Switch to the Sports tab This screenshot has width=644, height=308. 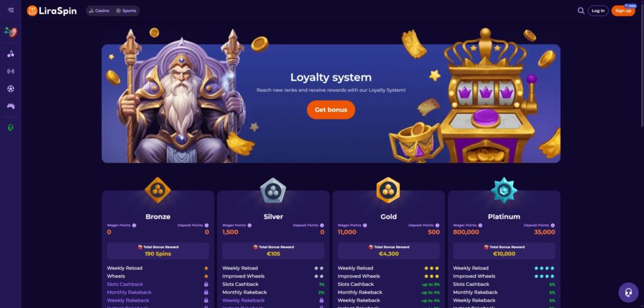tap(126, 11)
